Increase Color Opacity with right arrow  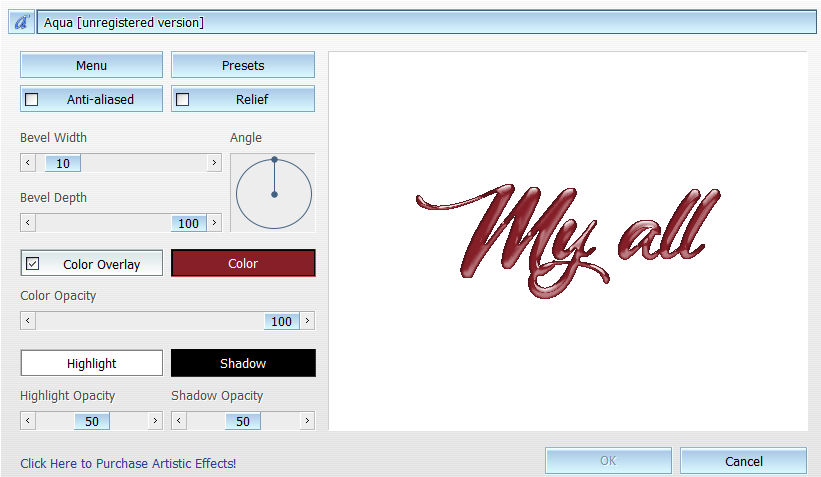(x=307, y=321)
